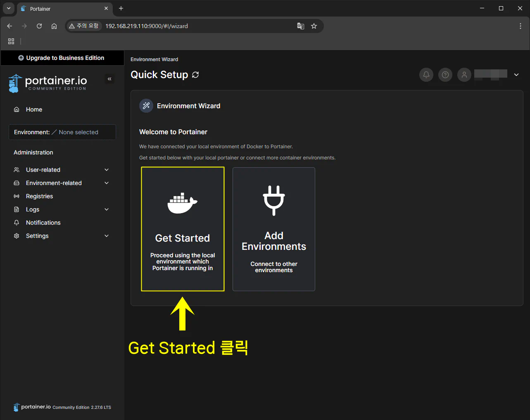Open the help question-mark icon
This screenshot has height=420, width=530.
(445, 75)
